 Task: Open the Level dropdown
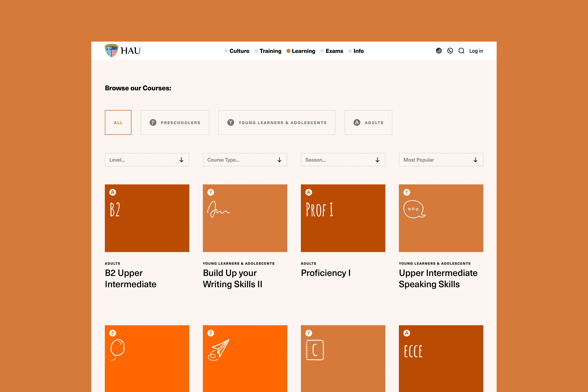coord(147,160)
